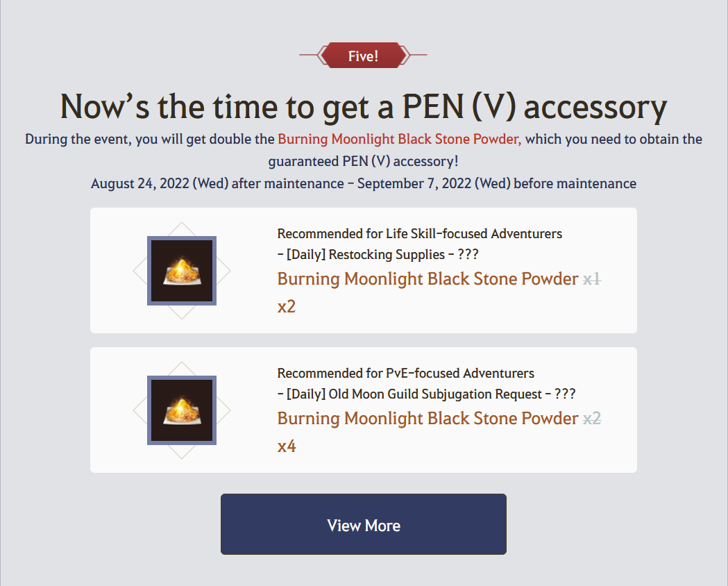Image resolution: width=728 pixels, height=586 pixels.
Task: Click the crossed-out x1 reward amount
Action: 592,279
